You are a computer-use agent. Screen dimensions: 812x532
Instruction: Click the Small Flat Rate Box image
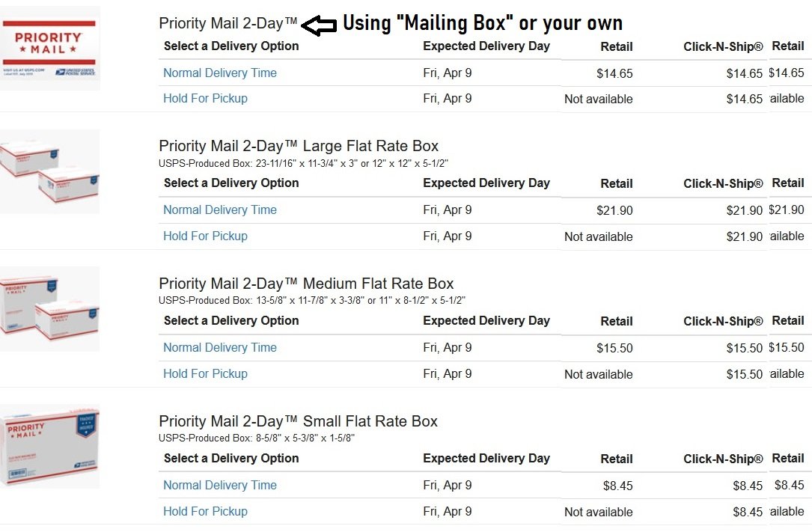click(50, 446)
